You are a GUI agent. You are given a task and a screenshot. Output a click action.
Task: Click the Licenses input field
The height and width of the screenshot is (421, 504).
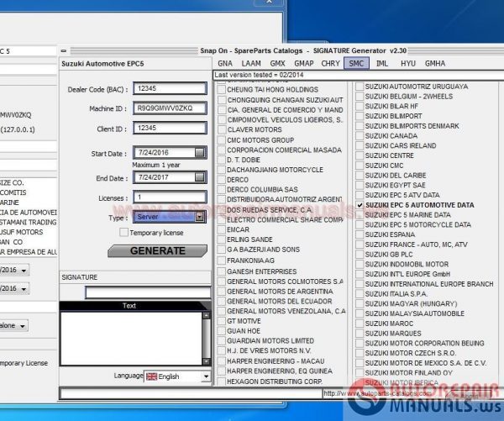170,197
